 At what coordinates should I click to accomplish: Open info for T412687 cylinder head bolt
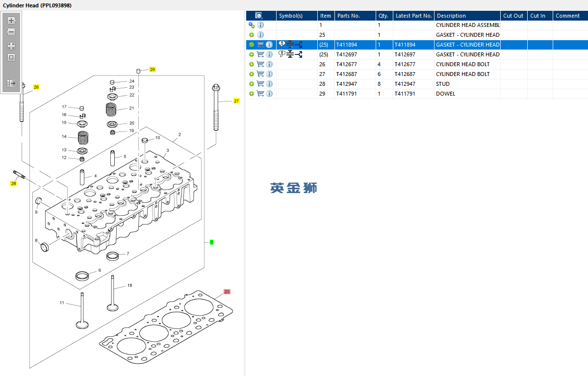coord(269,74)
